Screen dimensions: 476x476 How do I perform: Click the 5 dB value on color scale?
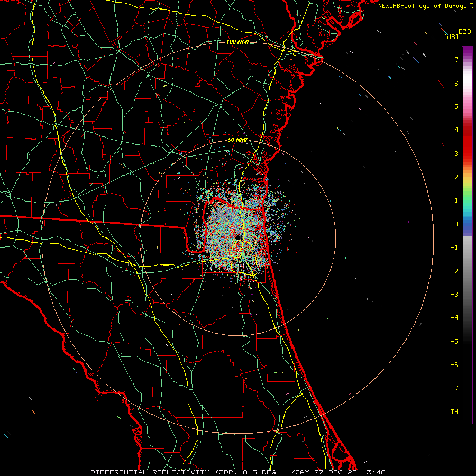(456, 106)
